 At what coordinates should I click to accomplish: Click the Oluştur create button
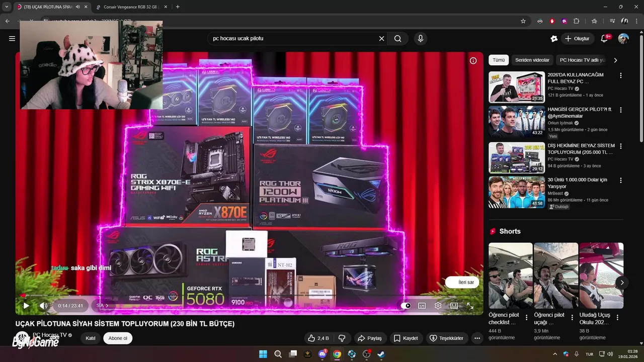click(577, 38)
